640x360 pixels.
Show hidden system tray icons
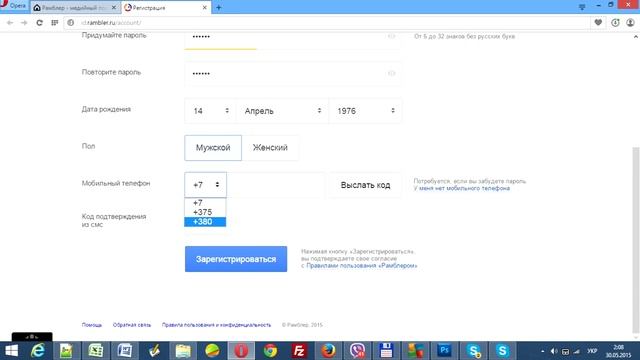coord(542,351)
